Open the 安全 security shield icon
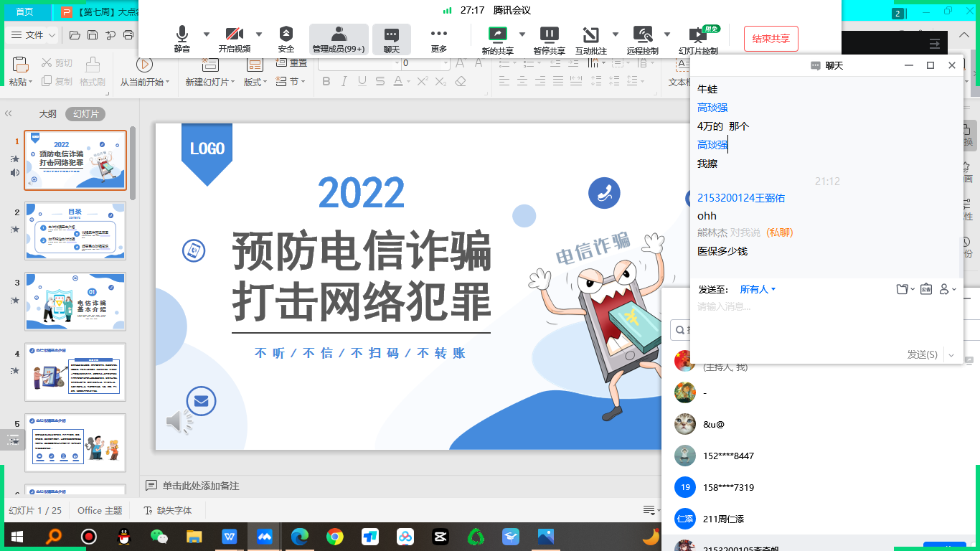980x551 pixels. [x=286, y=39]
